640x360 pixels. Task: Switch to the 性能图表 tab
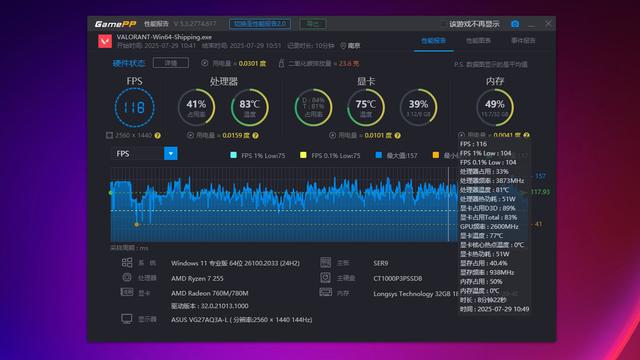tap(478, 40)
